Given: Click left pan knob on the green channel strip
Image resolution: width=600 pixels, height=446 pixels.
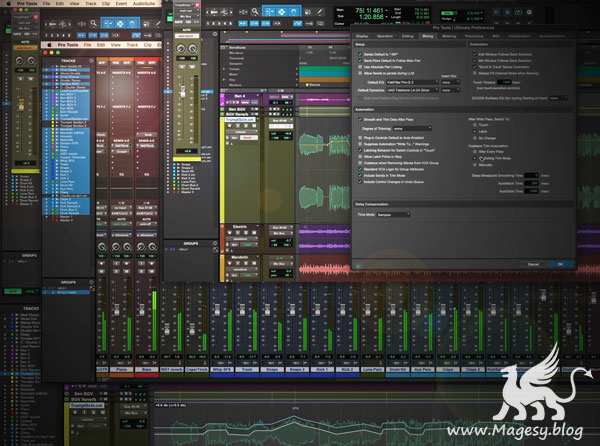Looking at the screenshot, I should tap(181, 49).
